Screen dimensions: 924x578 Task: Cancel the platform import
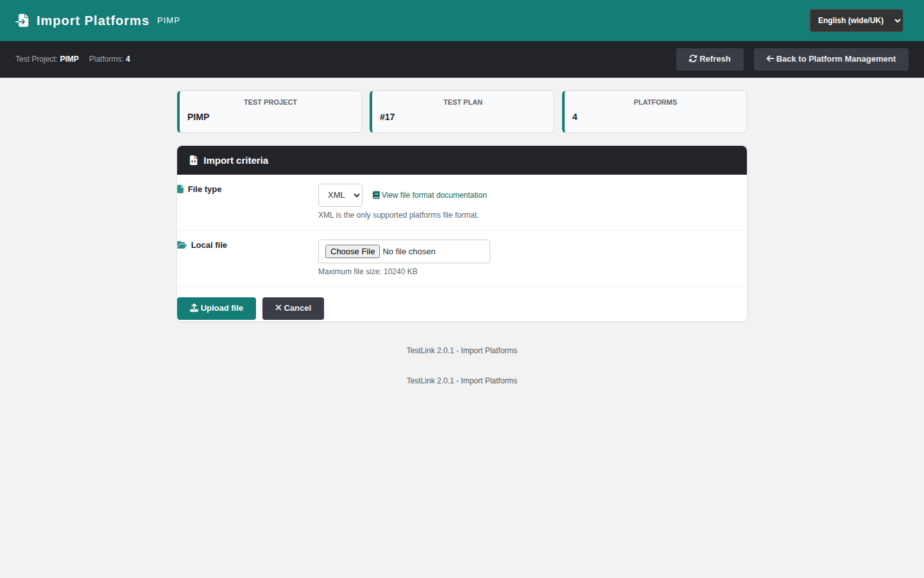point(293,308)
